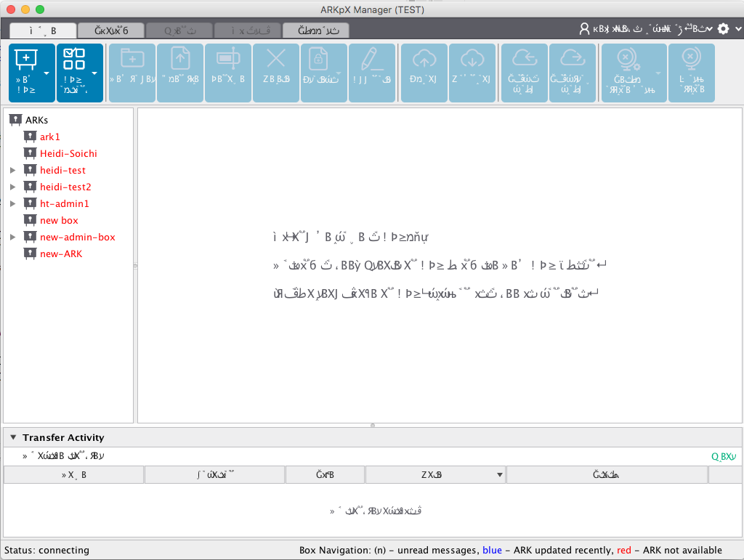Click the upload file document-arrow icon
744x560 pixels.
click(180, 59)
